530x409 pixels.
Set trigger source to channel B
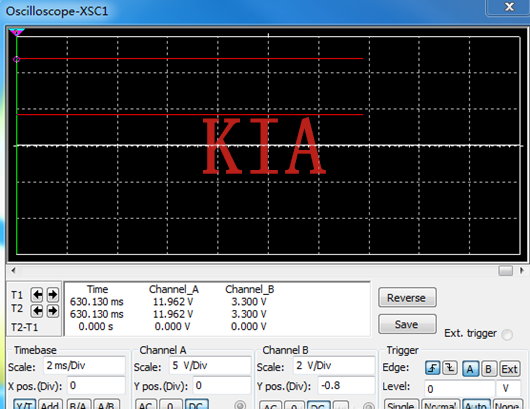[488, 369]
